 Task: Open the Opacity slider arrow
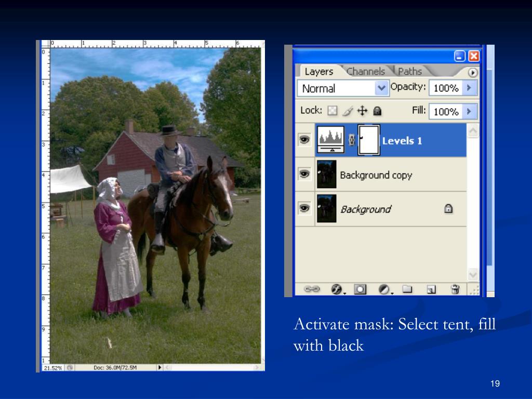[x=469, y=88]
